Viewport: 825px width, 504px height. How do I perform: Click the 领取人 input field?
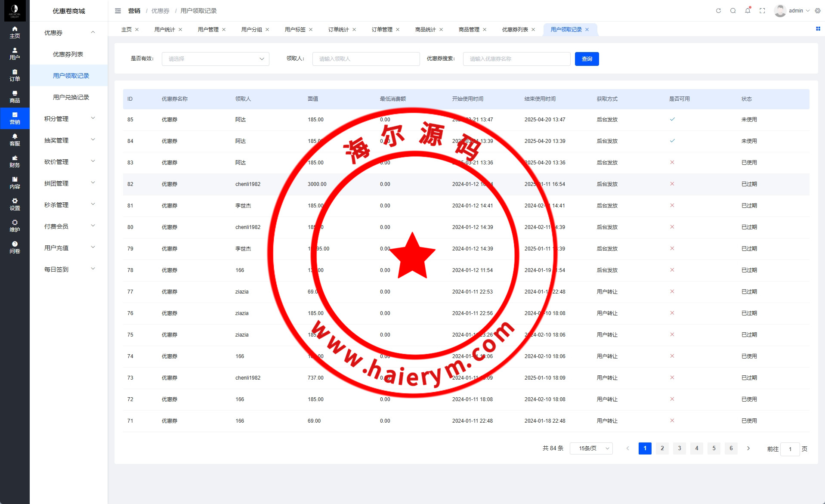(x=366, y=59)
